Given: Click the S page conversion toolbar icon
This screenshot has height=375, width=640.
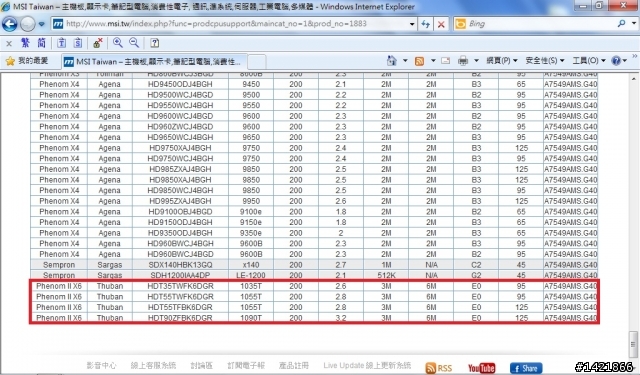Looking at the screenshot, I should tap(78, 42).
